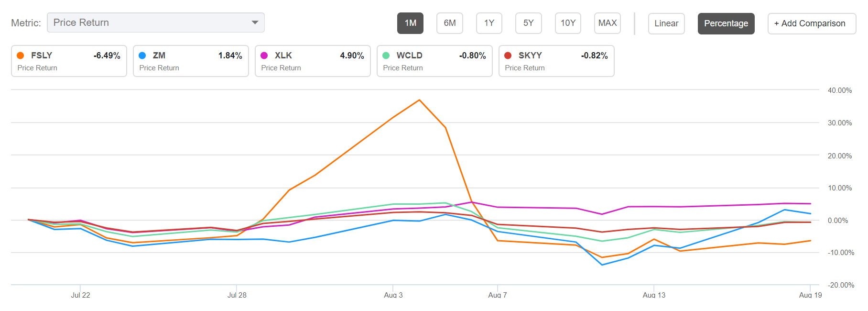Click the red SKYY legend dot
This screenshot has height=311, width=868.
coord(508,56)
